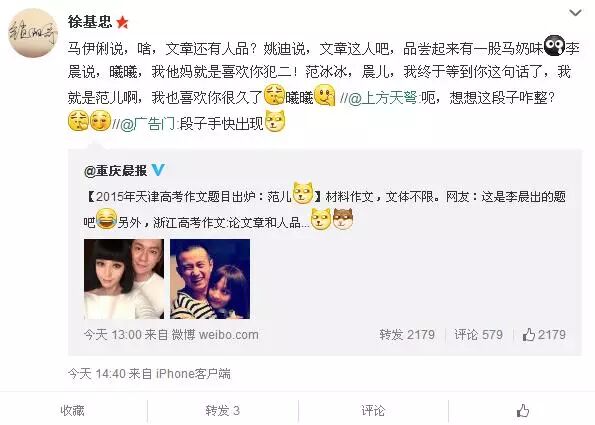Click the blue V verified badge
This screenshot has height=425, width=595.
(x=158, y=170)
